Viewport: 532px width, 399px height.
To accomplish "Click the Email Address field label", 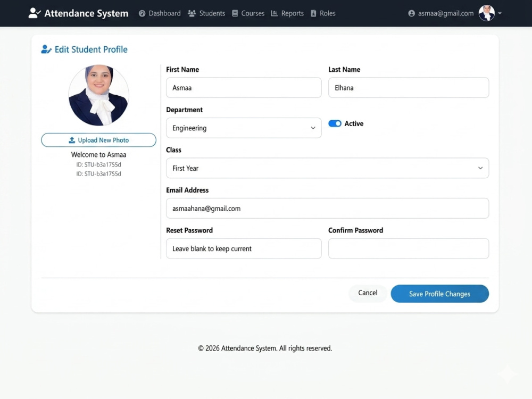I will click(x=187, y=190).
